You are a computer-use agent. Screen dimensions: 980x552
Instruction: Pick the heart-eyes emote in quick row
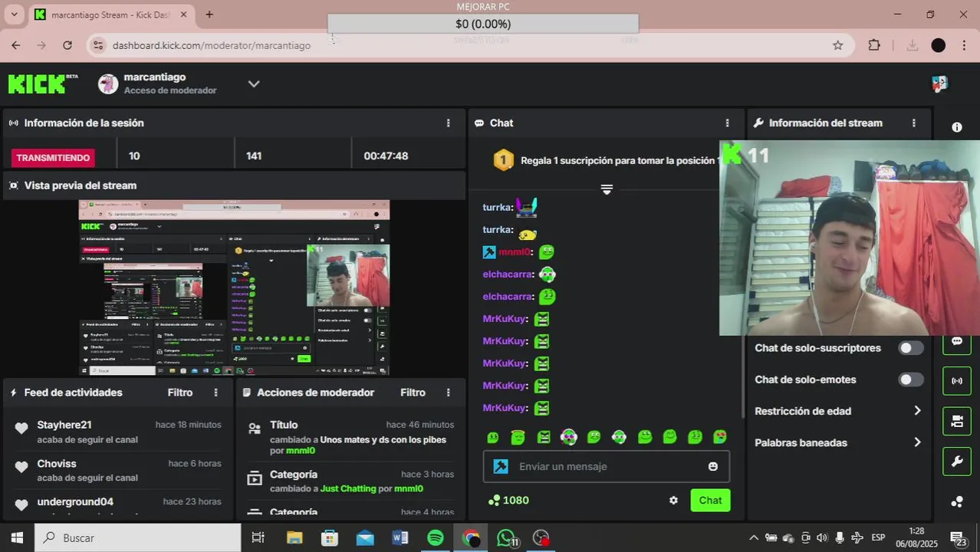click(720, 437)
